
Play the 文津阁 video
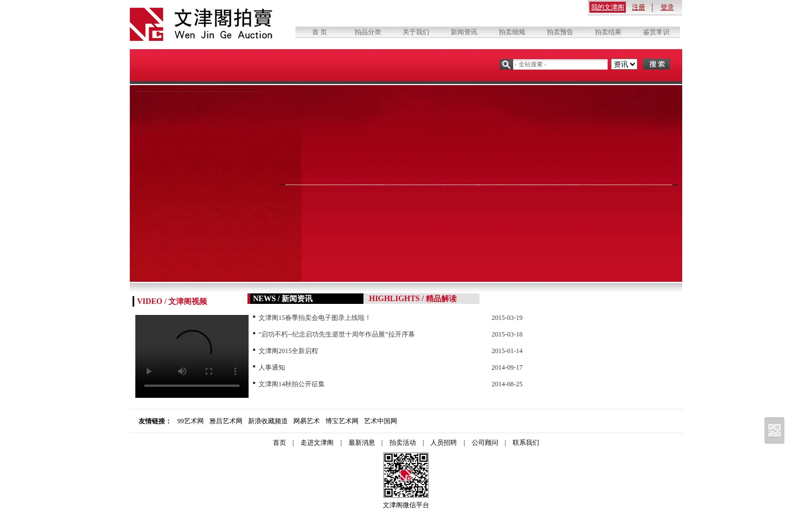click(x=149, y=371)
